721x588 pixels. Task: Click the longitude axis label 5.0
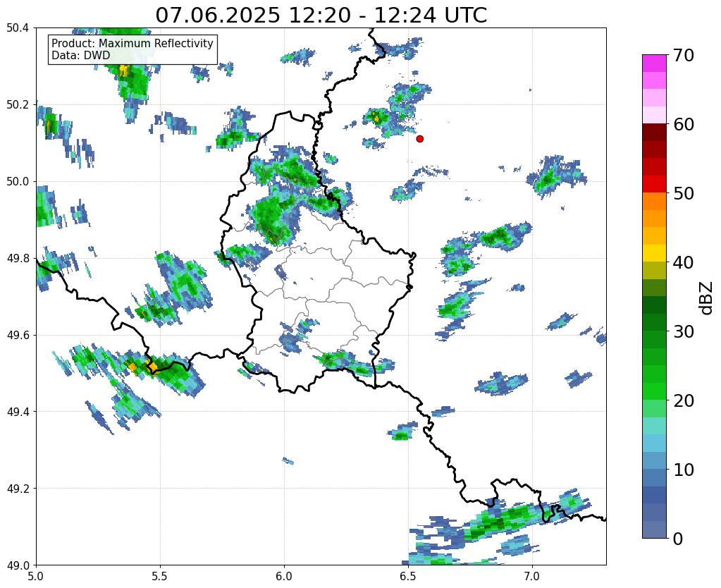coord(37,576)
